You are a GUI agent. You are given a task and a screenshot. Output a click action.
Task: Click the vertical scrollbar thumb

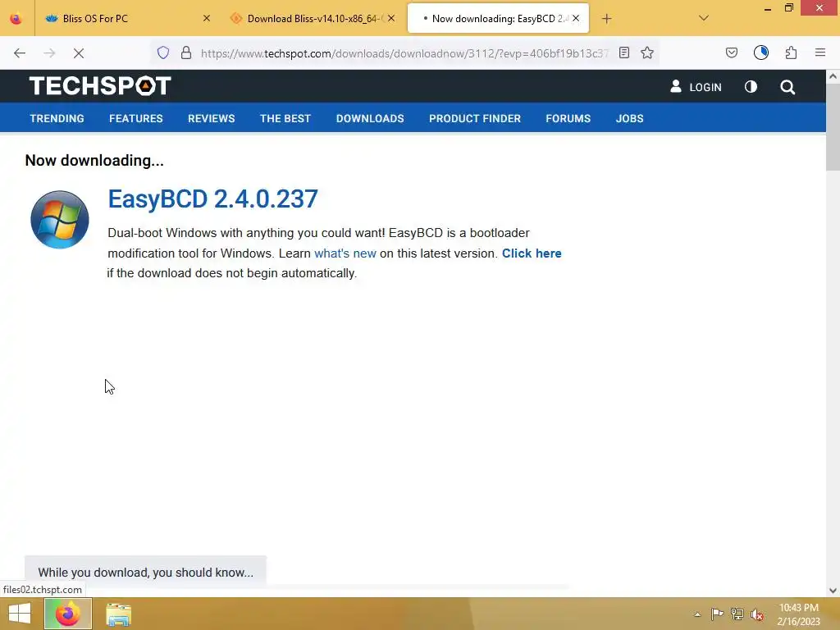coord(833,127)
